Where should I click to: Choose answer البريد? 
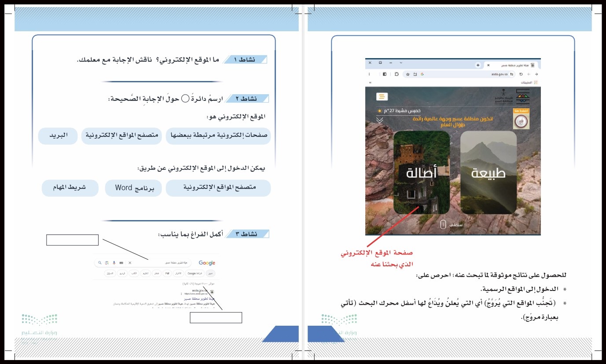(58, 136)
